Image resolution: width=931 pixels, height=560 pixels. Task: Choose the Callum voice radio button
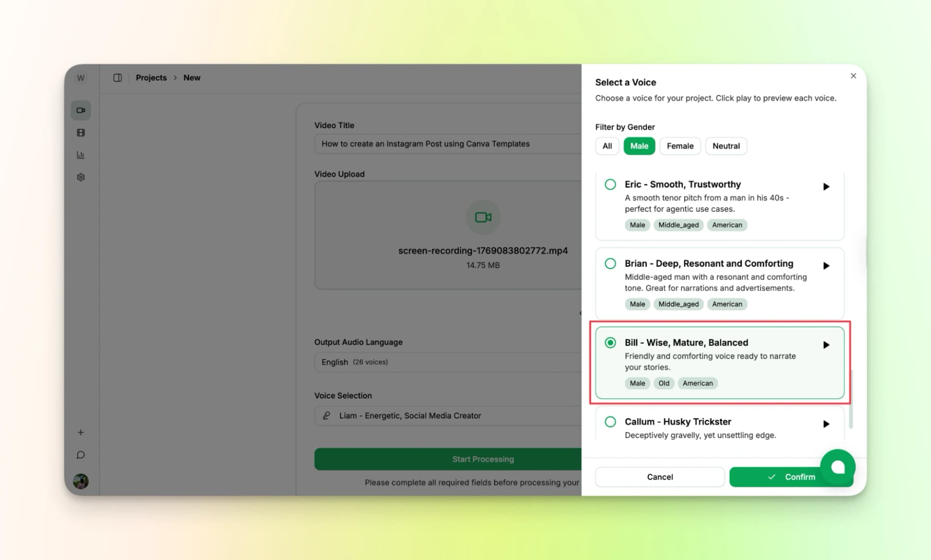coord(610,421)
